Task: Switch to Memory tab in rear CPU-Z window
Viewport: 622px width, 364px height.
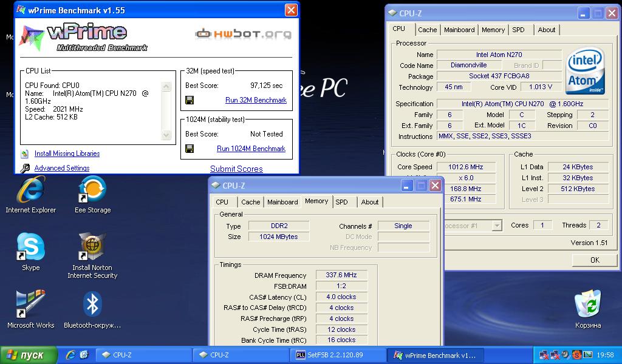Action: (493, 30)
